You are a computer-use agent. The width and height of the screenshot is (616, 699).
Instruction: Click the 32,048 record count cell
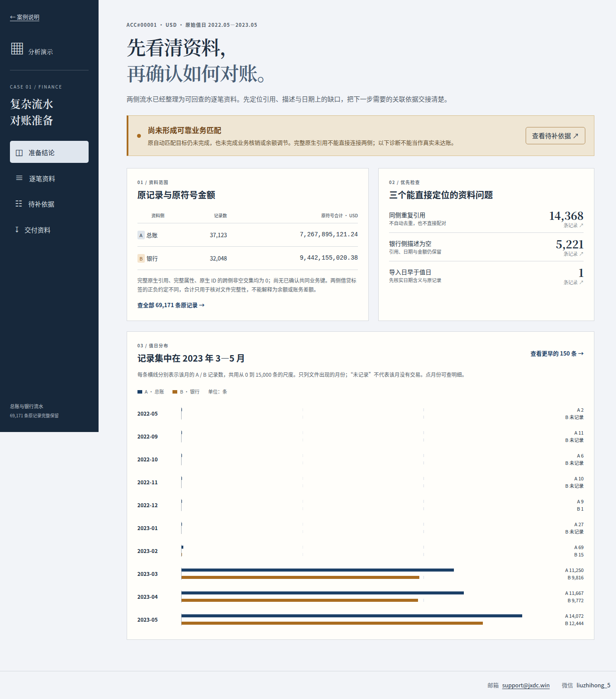[218, 258]
